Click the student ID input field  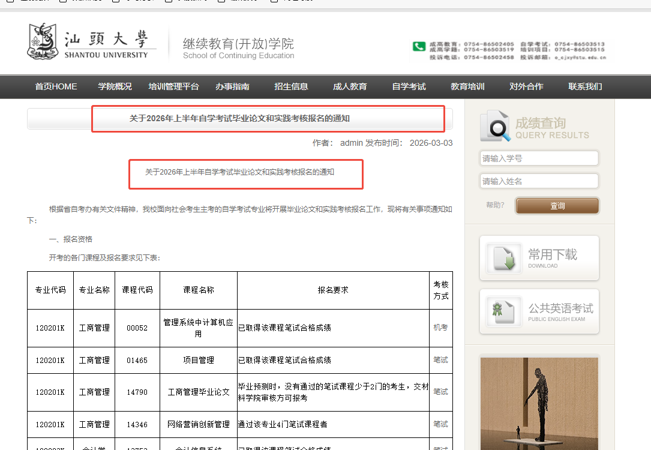point(539,158)
